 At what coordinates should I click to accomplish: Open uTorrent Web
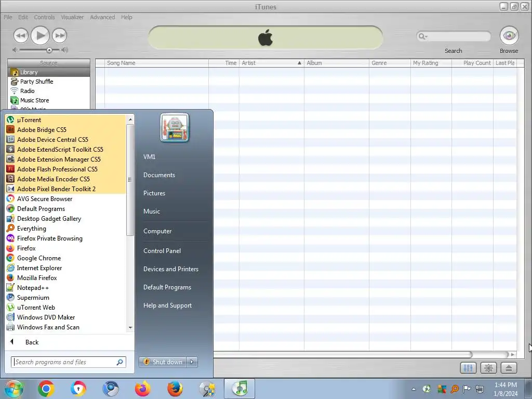[x=66, y=307]
